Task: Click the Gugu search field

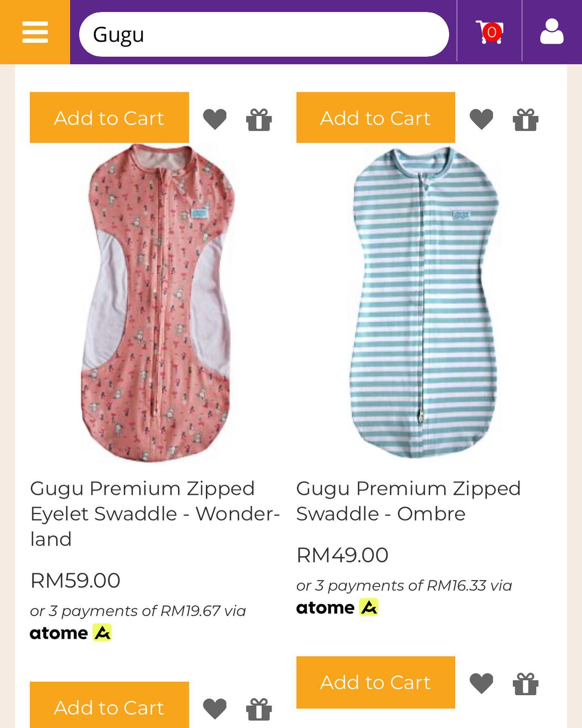Action: click(x=264, y=34)
